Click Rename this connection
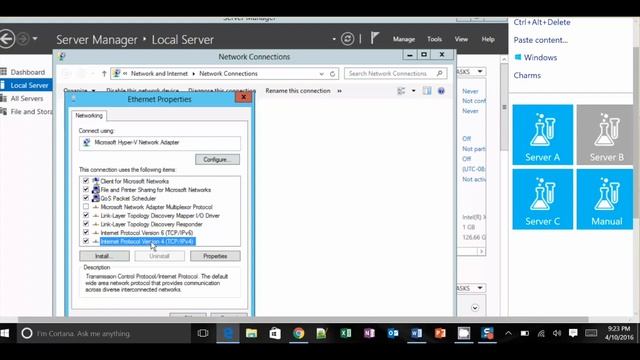640x360 pixels. [298, 91]
